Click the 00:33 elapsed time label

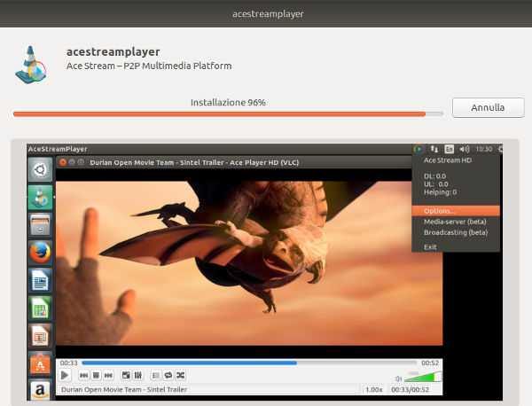click(68, 363)
